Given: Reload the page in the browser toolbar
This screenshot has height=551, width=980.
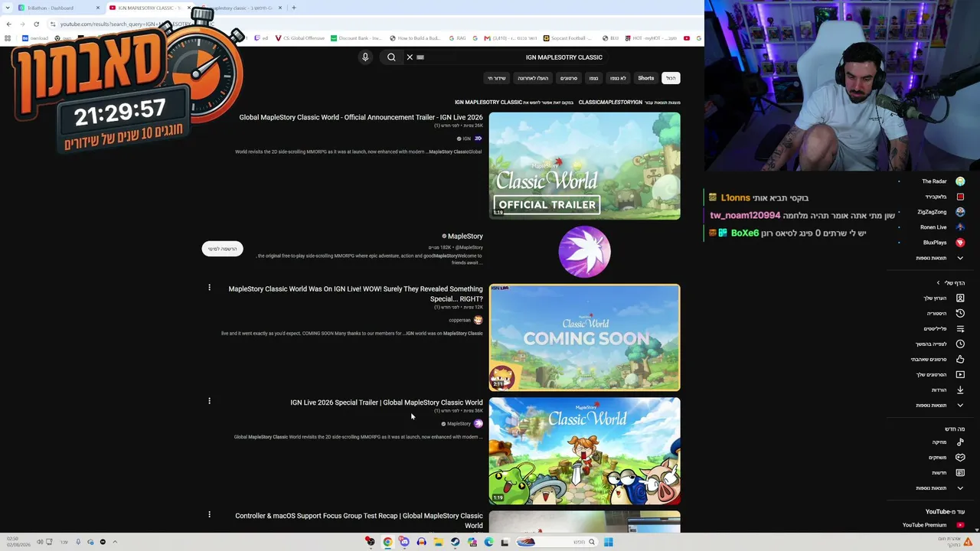Looking at the screenshot, I should point(36,24).
